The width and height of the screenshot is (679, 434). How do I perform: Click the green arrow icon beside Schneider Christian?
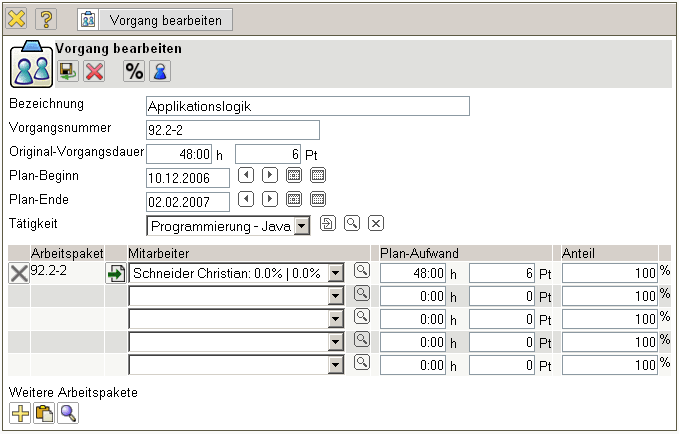(x=116, y=273)
